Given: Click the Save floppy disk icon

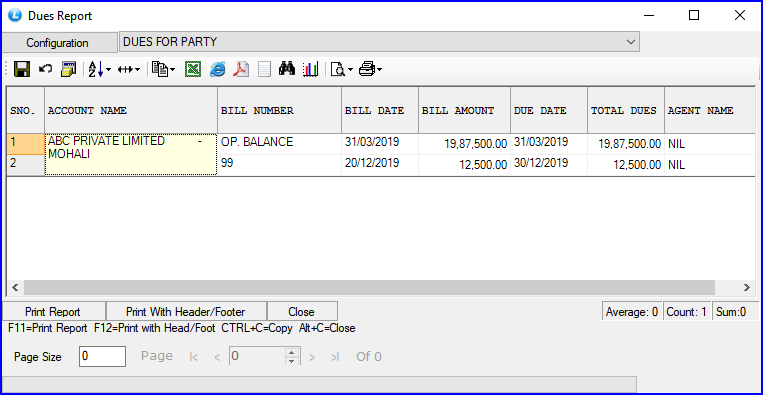Looking at the screenshot, I should (22, 70).
